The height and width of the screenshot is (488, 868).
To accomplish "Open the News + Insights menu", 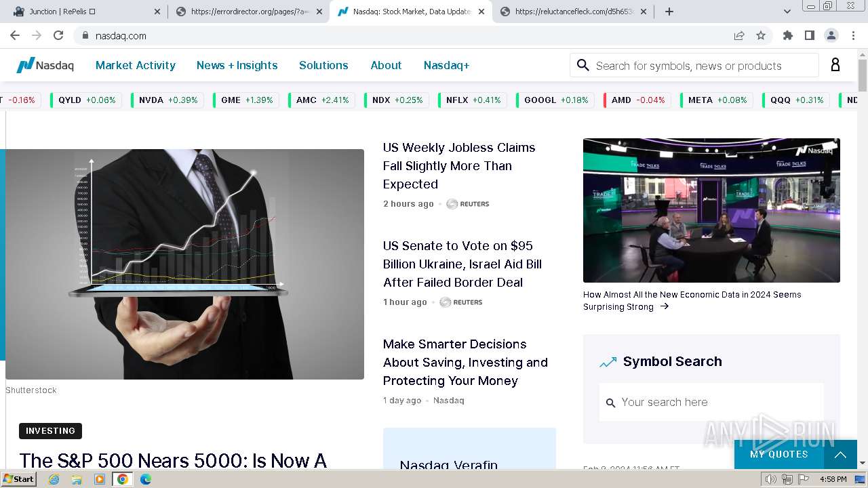I will [x=237, y=65].
